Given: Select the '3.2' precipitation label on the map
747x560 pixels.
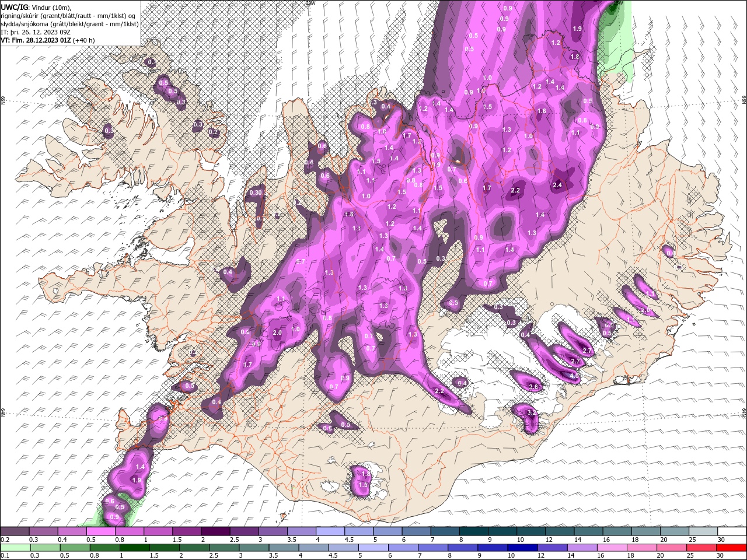Looking at the screenshot, I should [531, 412].
